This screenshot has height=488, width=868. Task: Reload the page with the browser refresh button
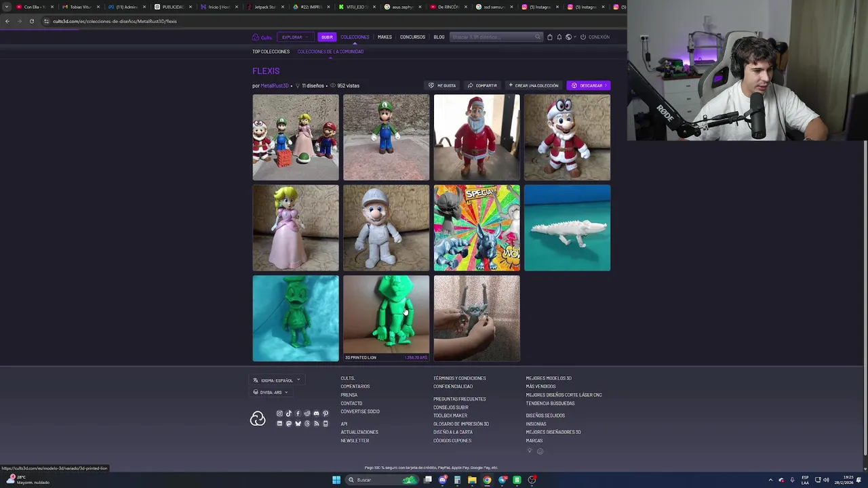pos(31,21)
